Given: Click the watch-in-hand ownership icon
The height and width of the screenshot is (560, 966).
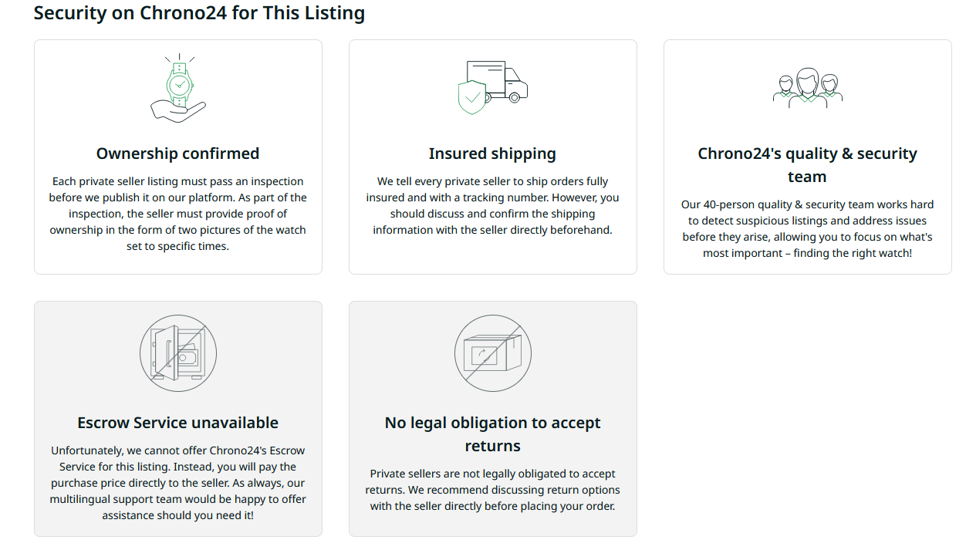Looking at the screenshot, I should point(178,86).
